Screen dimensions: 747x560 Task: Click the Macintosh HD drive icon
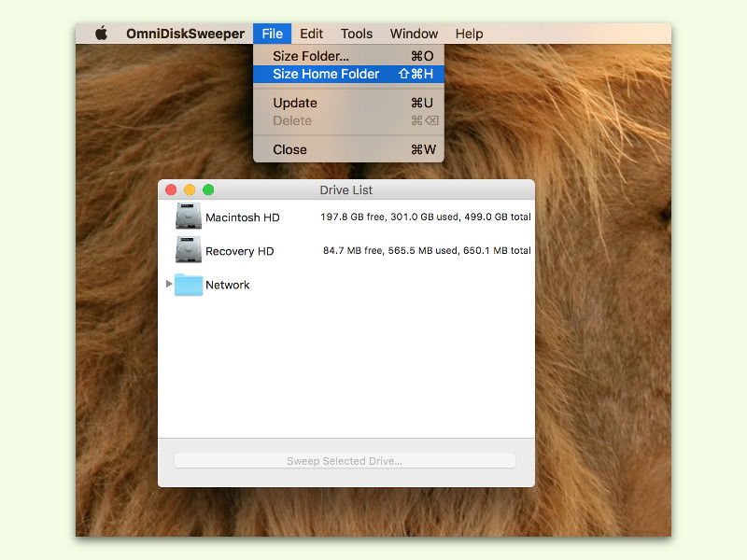click(189, 217)
